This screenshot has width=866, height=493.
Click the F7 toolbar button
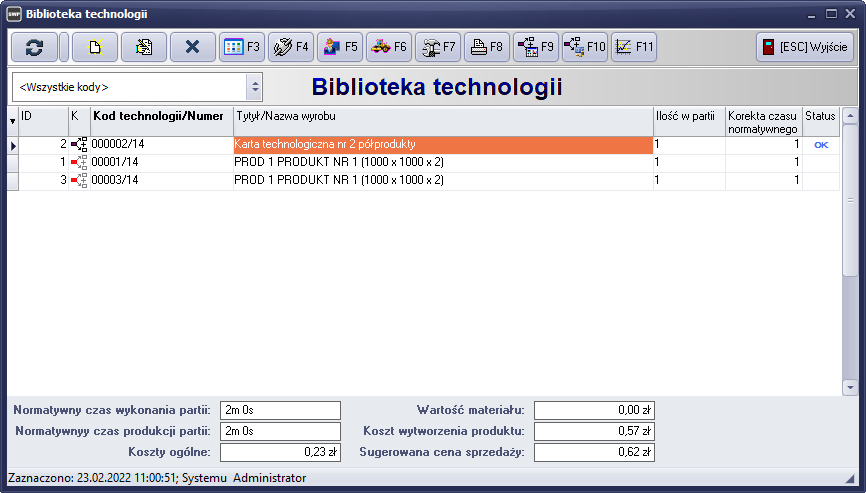(437, 47)
